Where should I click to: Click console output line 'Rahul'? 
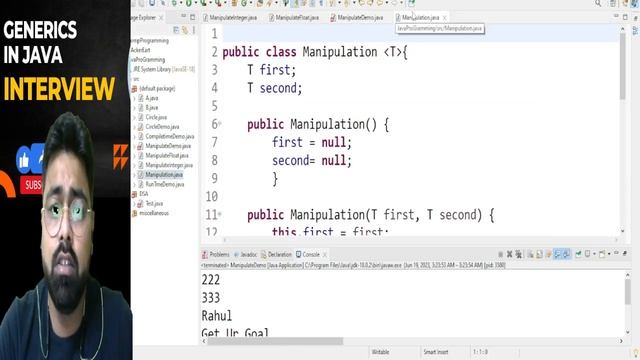coord(217,316)
